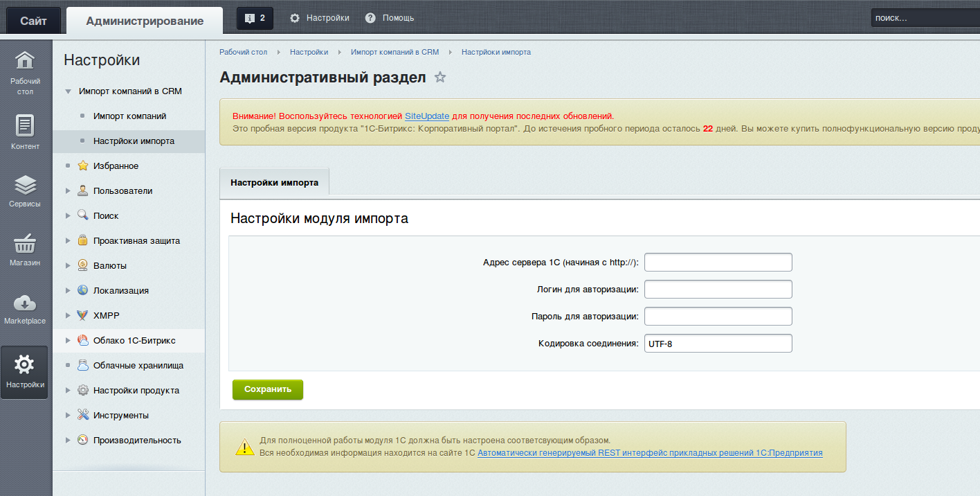Screen dimensions: 980x496
Task: Collapse the Импорт компаний в CRM tree
Action: [68, 91]
